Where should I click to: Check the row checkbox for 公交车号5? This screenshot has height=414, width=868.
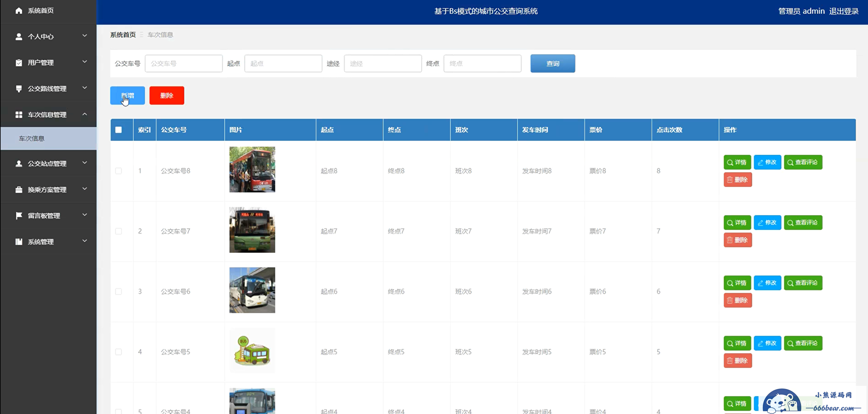point(119,352)
